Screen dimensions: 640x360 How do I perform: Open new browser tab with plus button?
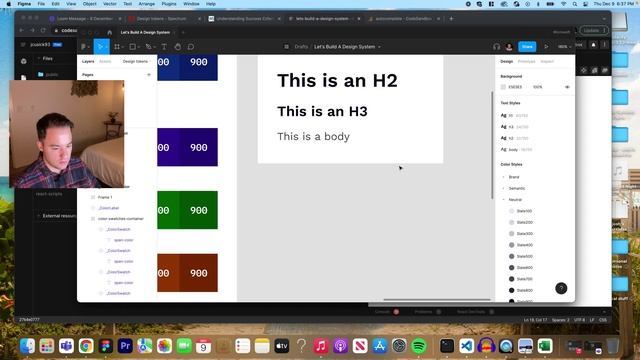pos(451,18)
